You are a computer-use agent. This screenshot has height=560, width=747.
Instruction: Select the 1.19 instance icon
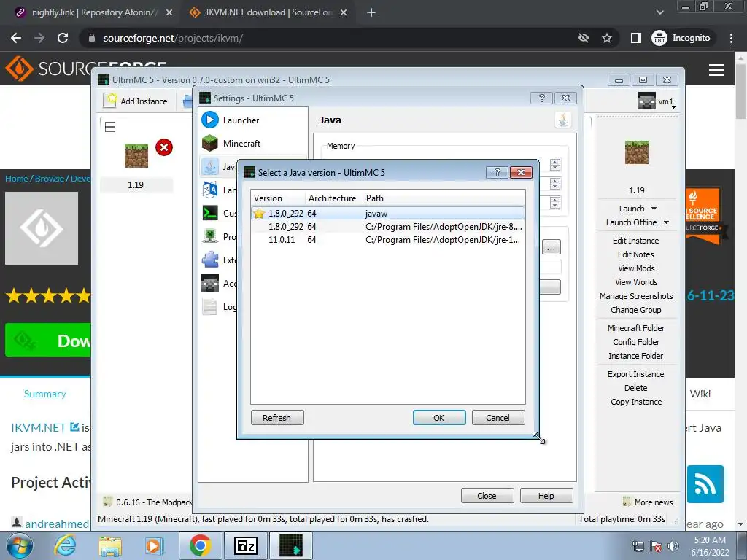136,155
